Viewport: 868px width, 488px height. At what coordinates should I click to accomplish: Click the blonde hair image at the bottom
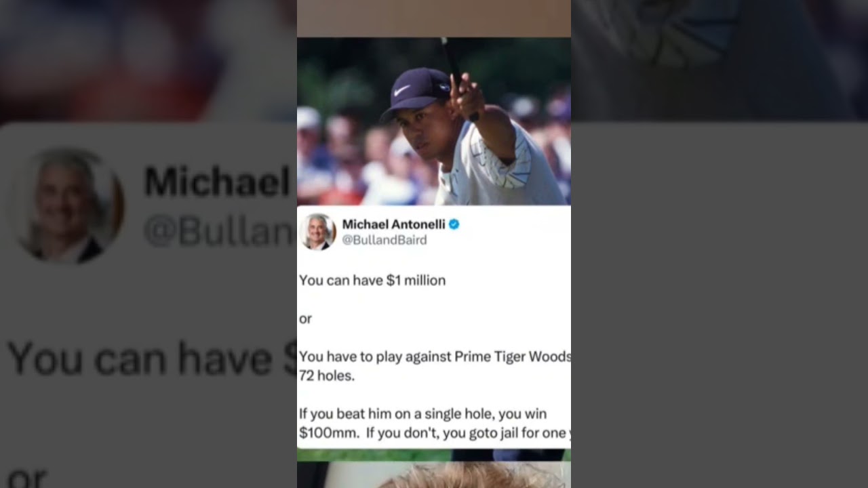[x=434, y=474]
